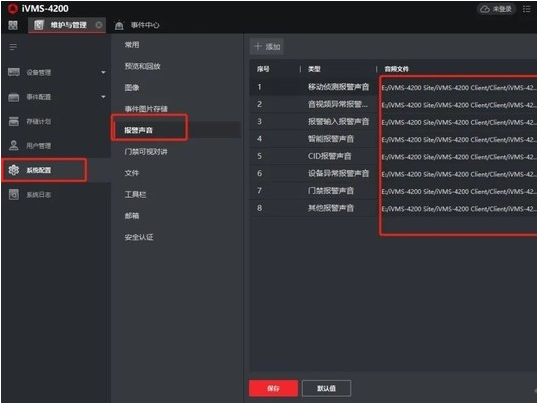This screenshot has height=403, width=537.
Task: Edit audio file path for CID报警声音
Action: click(x=459, y=157)
